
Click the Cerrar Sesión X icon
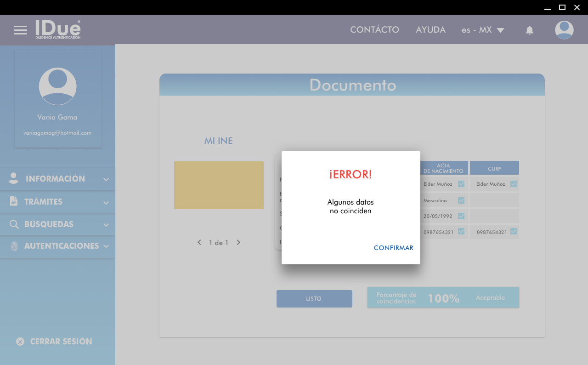click(20, 342)
